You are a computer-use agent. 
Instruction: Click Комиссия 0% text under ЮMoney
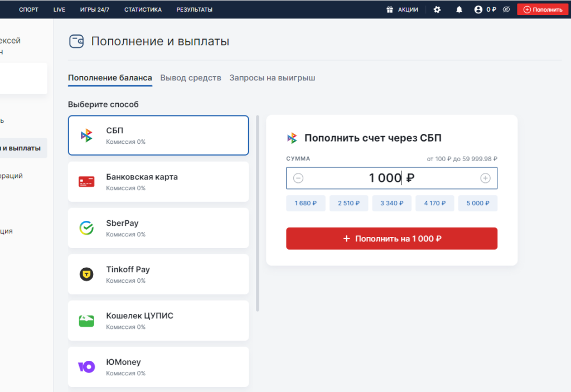(x=125, y=373)
